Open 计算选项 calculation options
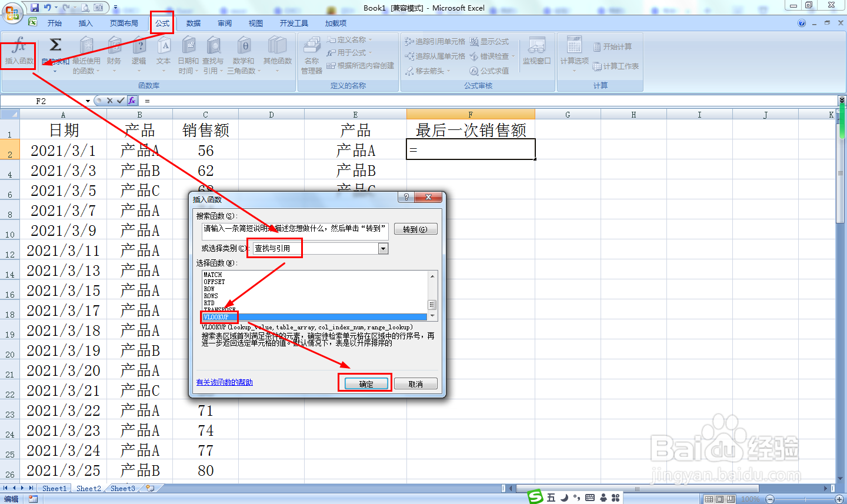 click(x=575, y=54)
